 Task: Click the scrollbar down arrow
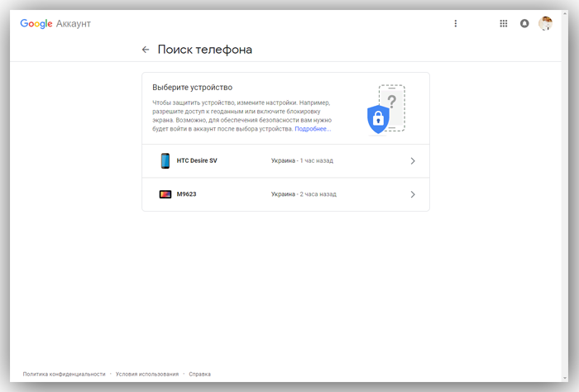(x=565, y=378)
